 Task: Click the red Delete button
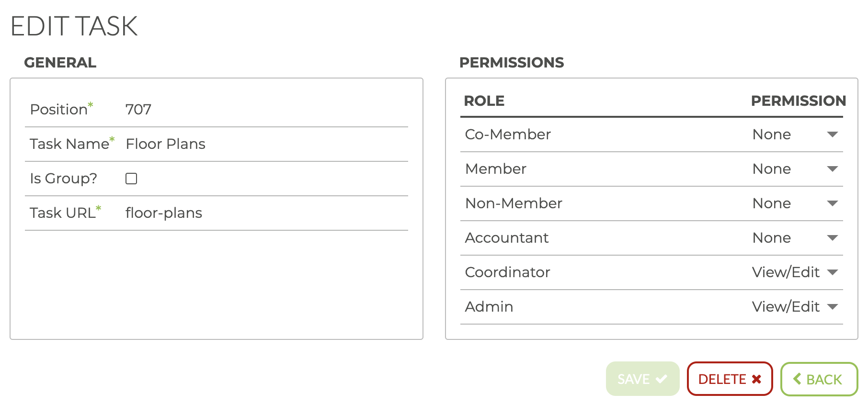coord(729,379)
